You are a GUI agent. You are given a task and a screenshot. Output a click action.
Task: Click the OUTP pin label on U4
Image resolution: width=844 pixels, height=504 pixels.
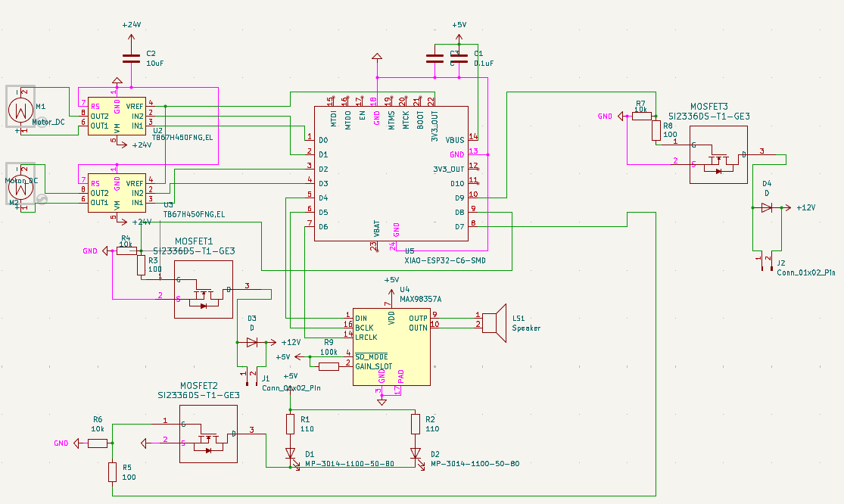(419, 318)
